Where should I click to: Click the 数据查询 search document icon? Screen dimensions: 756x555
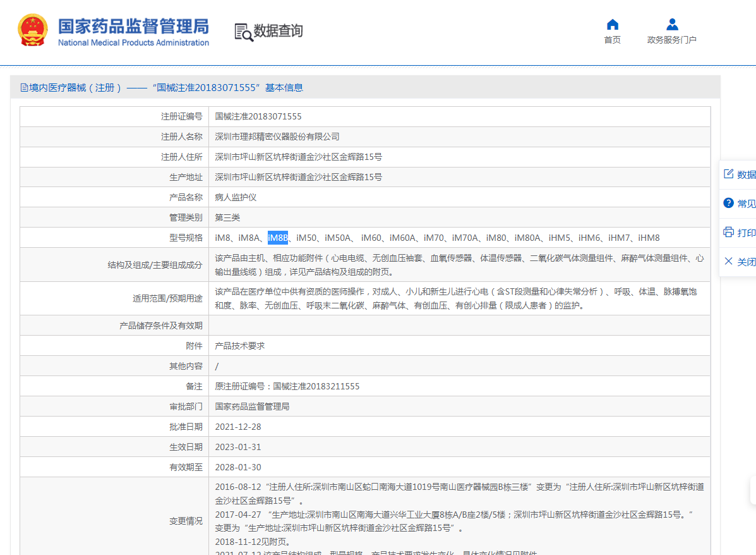pyautogui.click(x=244, y=32)
